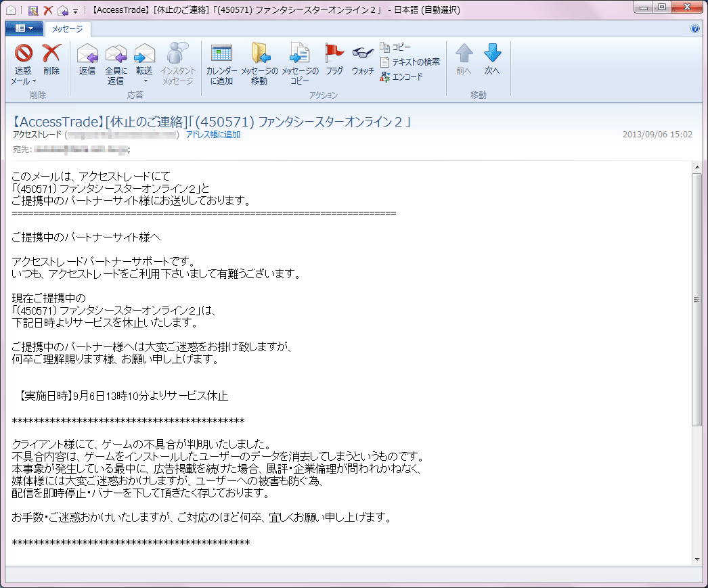Image resolution: width=708 pixels, height=588 pixels.
Task: Click the line starting 不具合内容は、ゲームをインストール
Action: pos(218,457)
